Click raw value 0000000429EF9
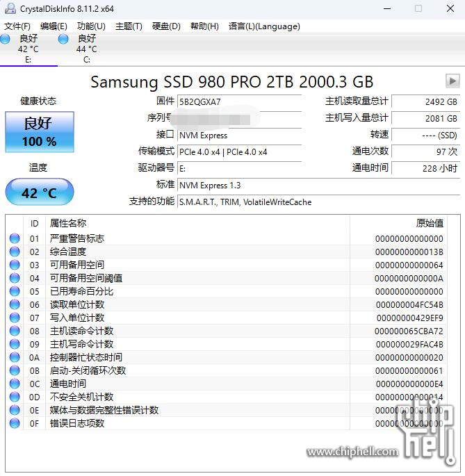 click(409, 318)
